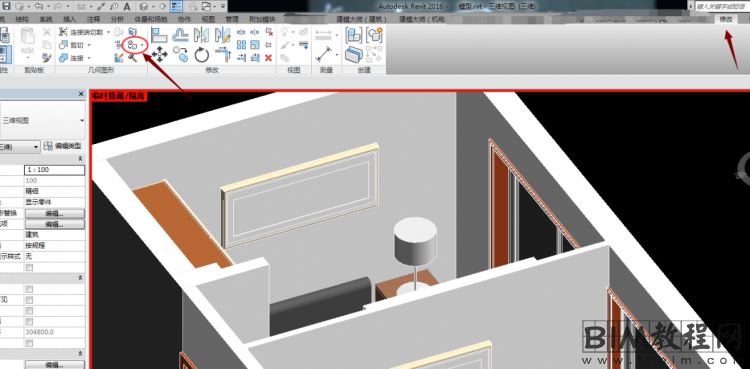
Task: Open the 注释 ribbon tab
Action: pos(94,19)
